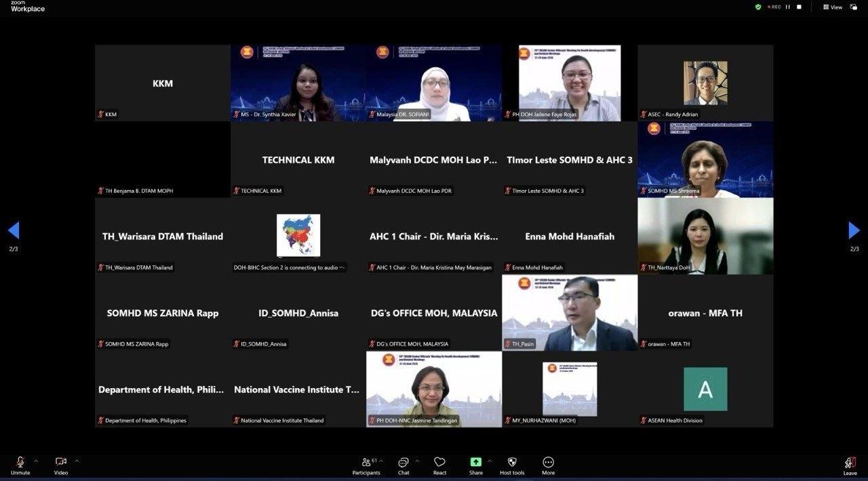Open the More options menu
Image resolution: width=868 pixels, height=481 pixels.
[548, 465]
